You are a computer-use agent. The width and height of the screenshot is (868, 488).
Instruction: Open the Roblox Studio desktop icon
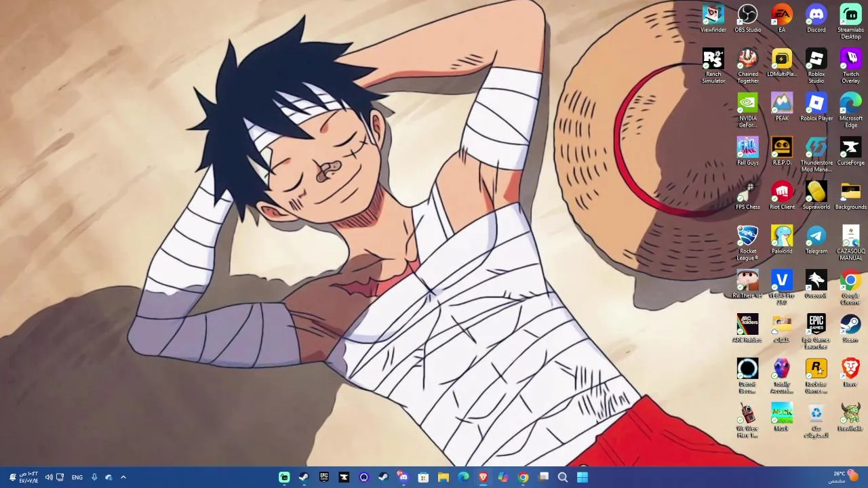pyautogui.click(x=816, y=66)
